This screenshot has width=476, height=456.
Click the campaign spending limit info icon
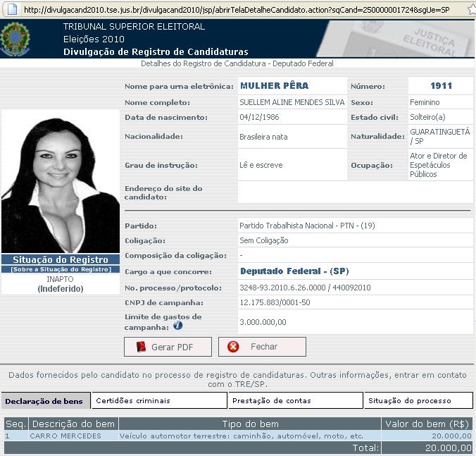pos(178,326)
